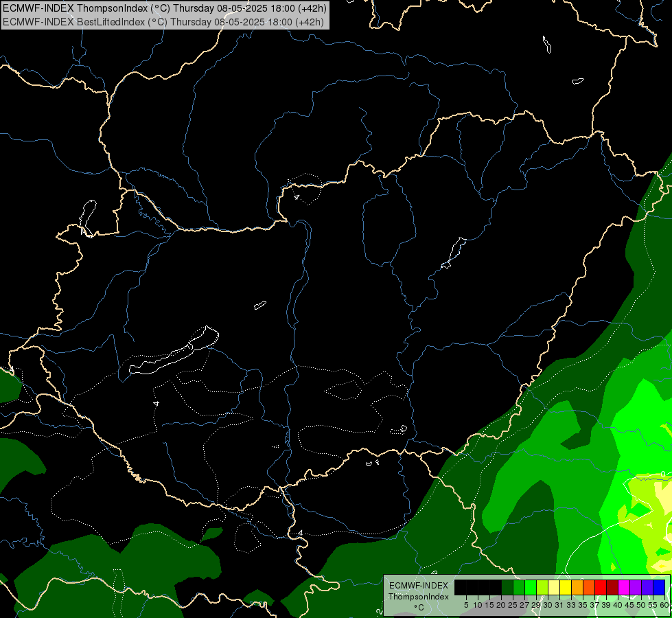The image size is (672, 618).
Task: Click the legend tick value 60
Action: tap(664, 605)
